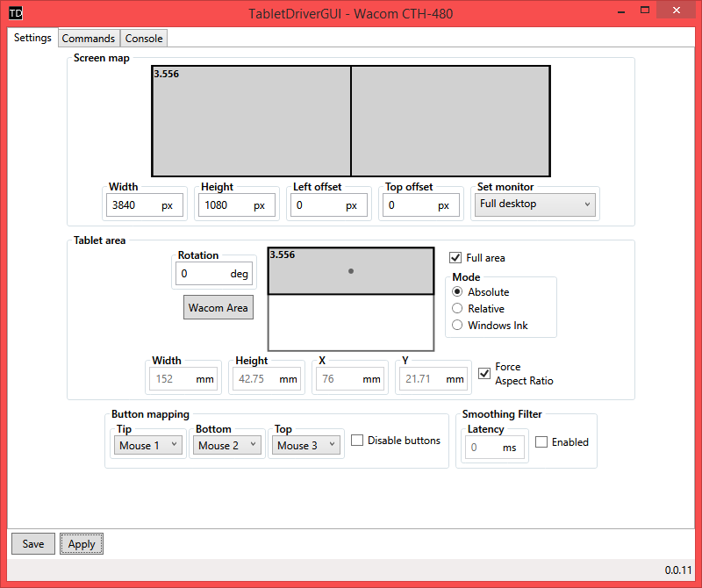Image resolution: width=702 pixels, height=588 pixels.
Task: Click the screen map Width field
Action: (145, 205)
